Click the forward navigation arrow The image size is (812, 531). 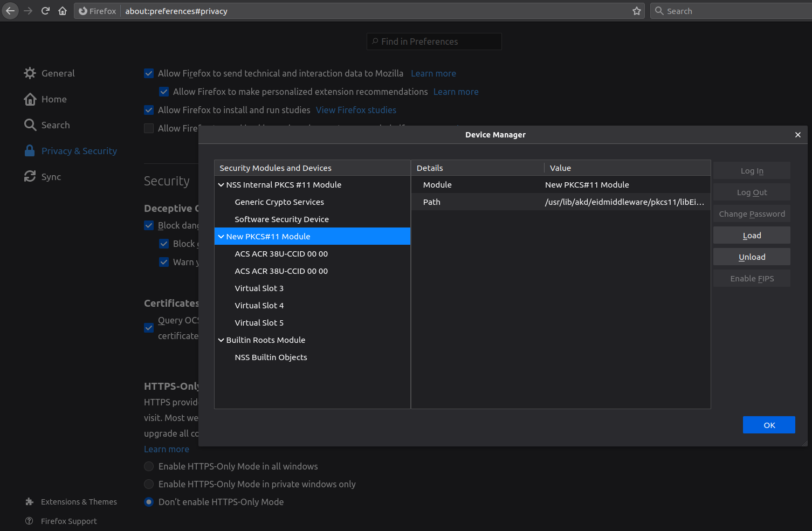28,11
